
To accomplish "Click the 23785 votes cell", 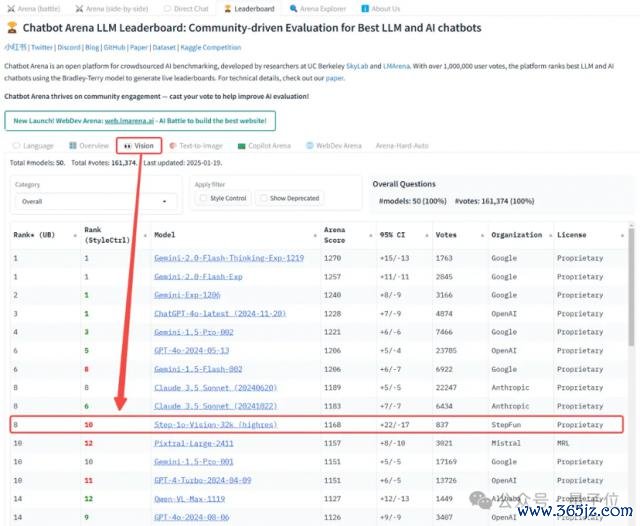I will tap(446, 351).
